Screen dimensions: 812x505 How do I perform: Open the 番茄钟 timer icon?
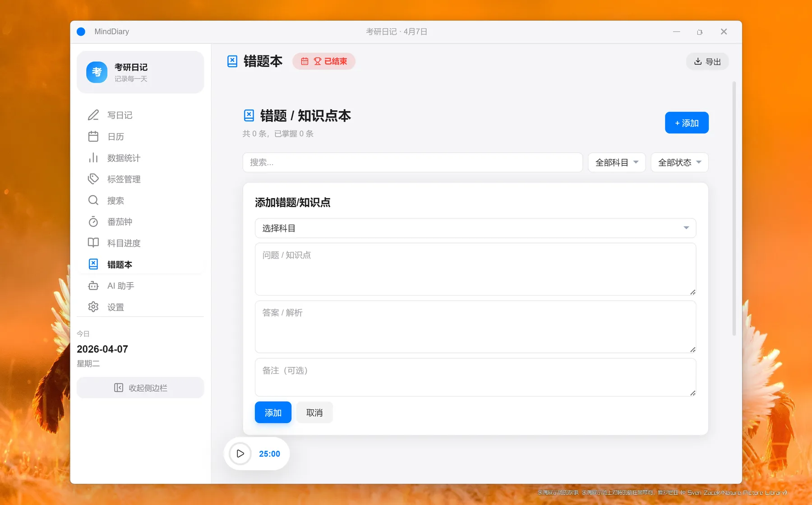tap(93, 222)
